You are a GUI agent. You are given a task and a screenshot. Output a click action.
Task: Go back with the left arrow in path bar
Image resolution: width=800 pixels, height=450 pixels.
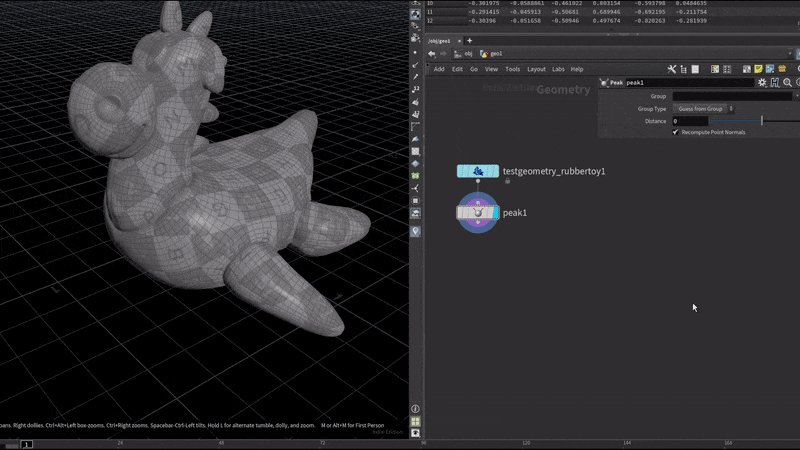tap(432, 54)
